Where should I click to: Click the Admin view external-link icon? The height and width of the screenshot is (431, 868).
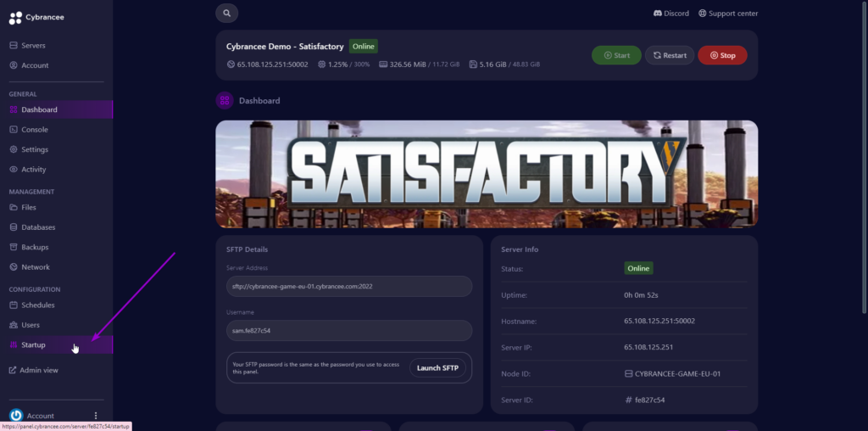point(13,370)
